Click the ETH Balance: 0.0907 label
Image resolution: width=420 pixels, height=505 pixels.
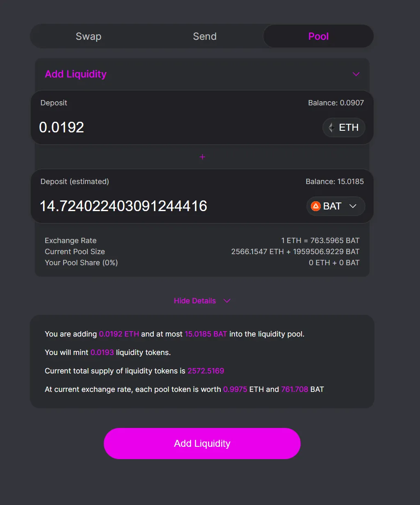[336, 103]
